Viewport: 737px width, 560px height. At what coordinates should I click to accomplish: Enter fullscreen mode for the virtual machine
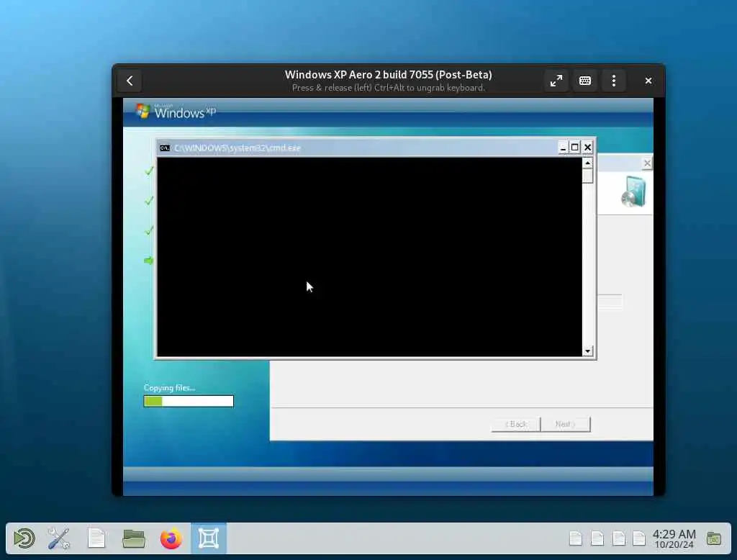coord(556,81)
